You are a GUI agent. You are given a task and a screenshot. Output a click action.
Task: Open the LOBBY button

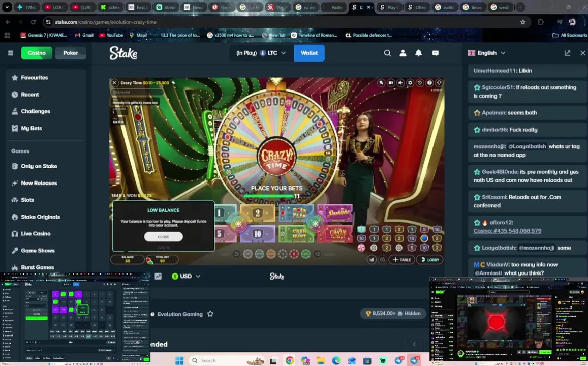coord(430,259)
